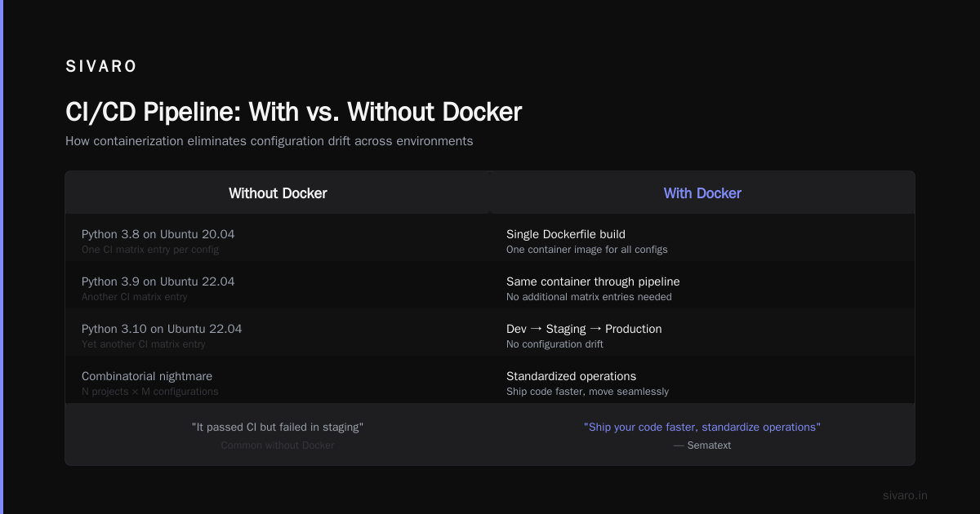Click 'Dev → Staging → Production' cell
This screenshot has height=514, width=980.
(x=584, y=329)
